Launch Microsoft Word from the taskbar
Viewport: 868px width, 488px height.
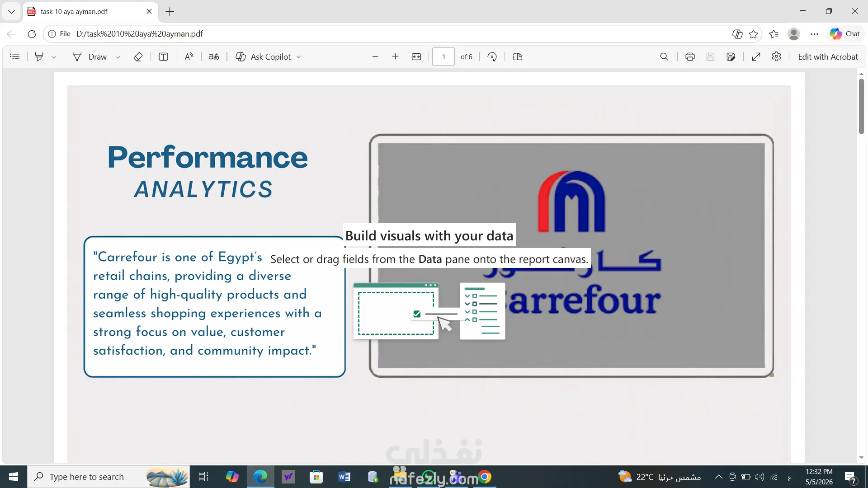[x=344, y=477]
